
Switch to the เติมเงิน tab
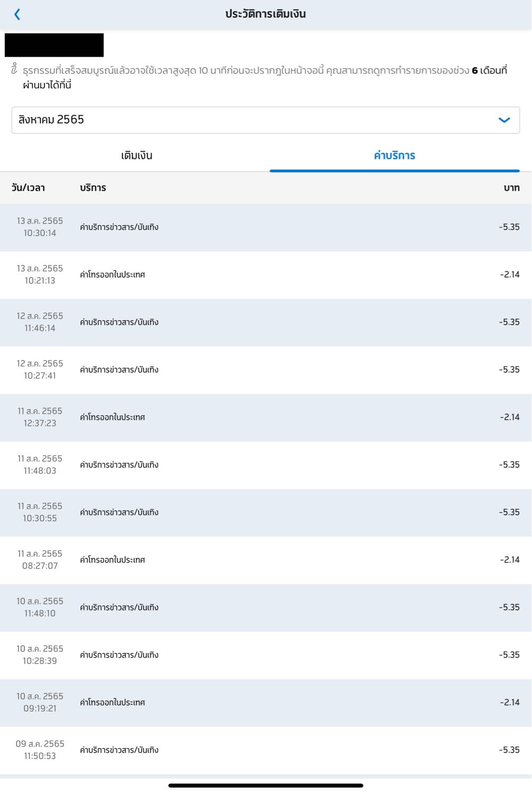pyautogui.click(x=136, y=155)
